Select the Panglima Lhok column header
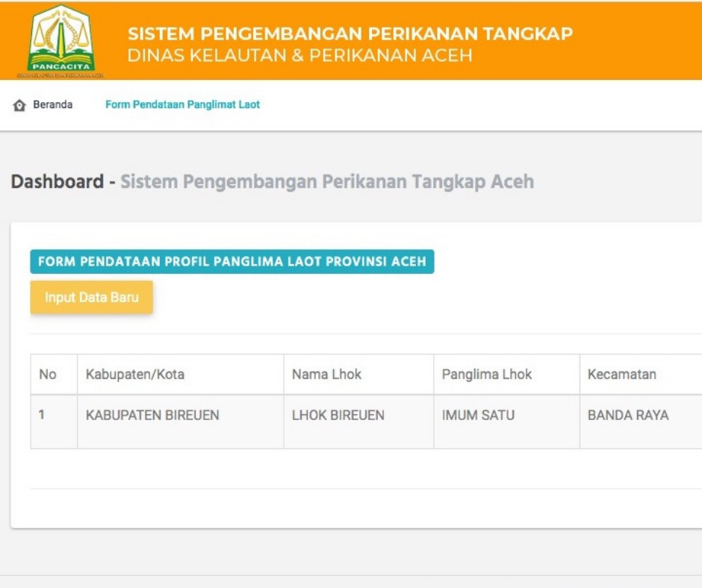Screen dimensions: 702x588 click(x=486, y=374)
